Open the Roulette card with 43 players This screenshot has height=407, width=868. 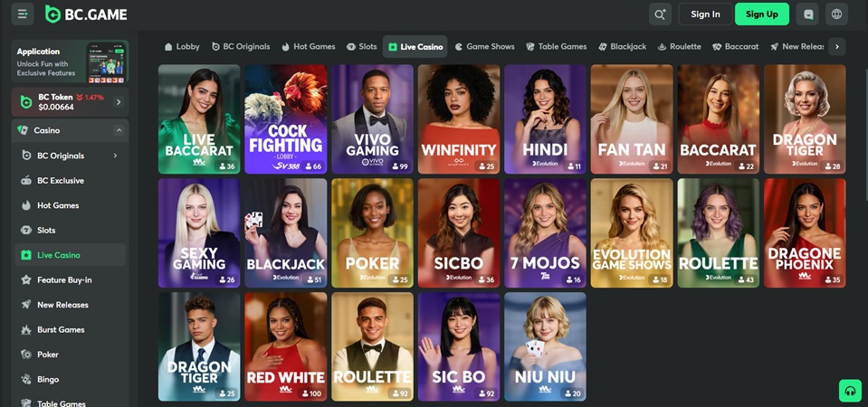pyautogui.click(x=719, y=232)
